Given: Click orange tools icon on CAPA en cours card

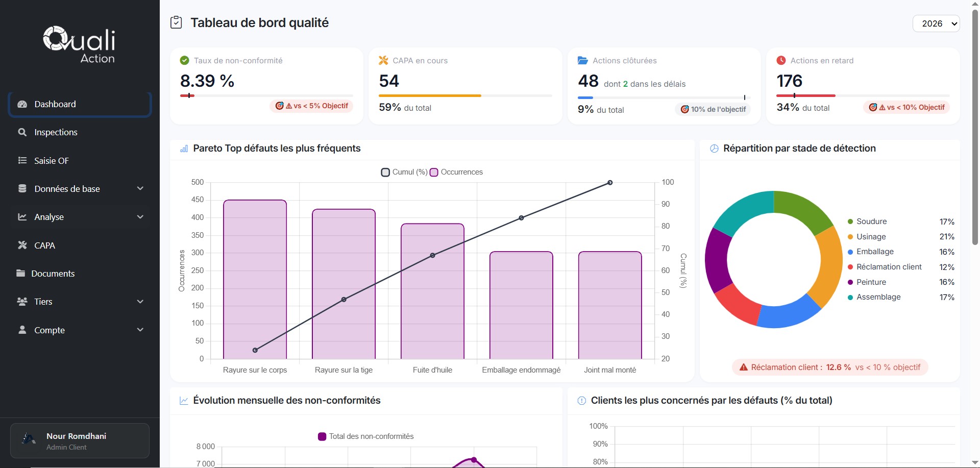Looking at the screenshot, I should 383,60.
